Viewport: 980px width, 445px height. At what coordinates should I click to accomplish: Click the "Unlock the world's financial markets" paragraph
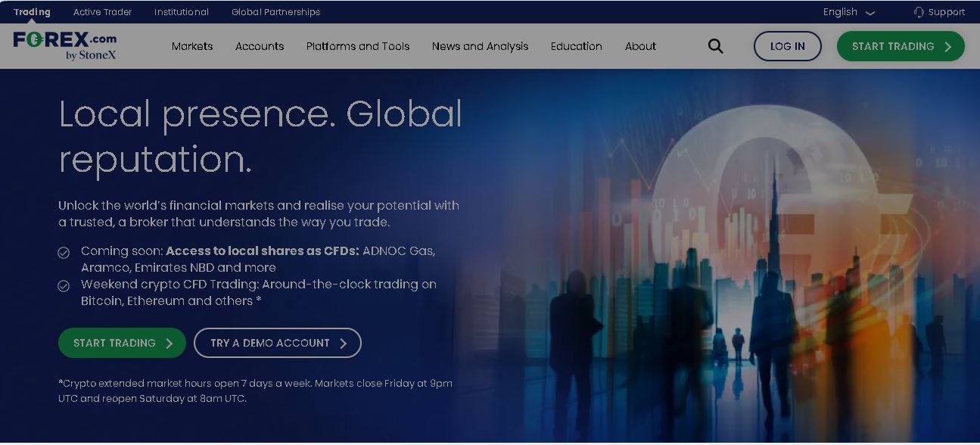click(x=259, y=213)
